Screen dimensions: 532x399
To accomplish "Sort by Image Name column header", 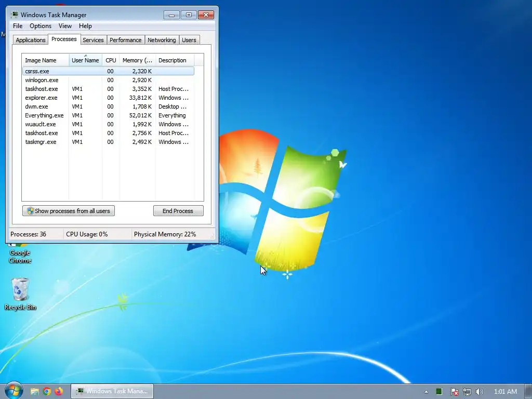I will point(46,60).
